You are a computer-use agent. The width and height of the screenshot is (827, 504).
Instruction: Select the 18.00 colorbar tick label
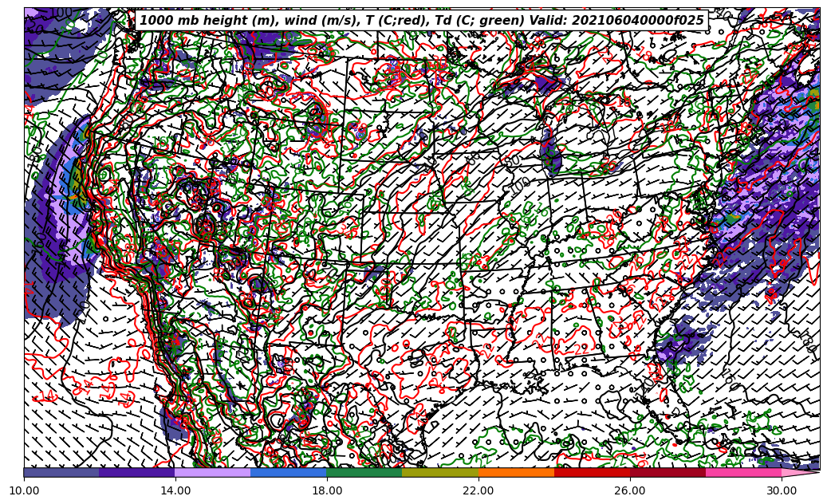point(327,491)
